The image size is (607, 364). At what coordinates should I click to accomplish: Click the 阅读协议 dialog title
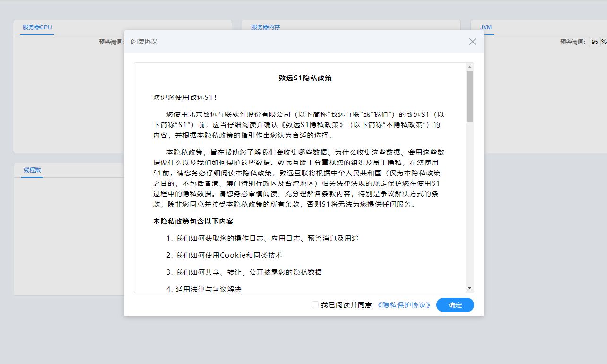[144, 42]
